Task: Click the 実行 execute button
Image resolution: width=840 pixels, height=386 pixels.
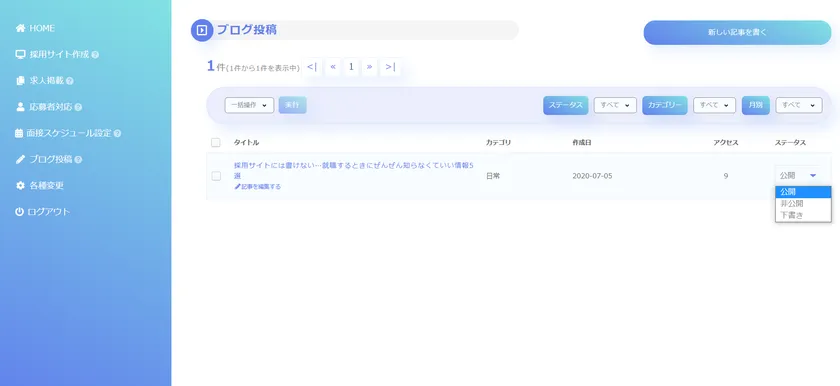Action: pos(292,105)
